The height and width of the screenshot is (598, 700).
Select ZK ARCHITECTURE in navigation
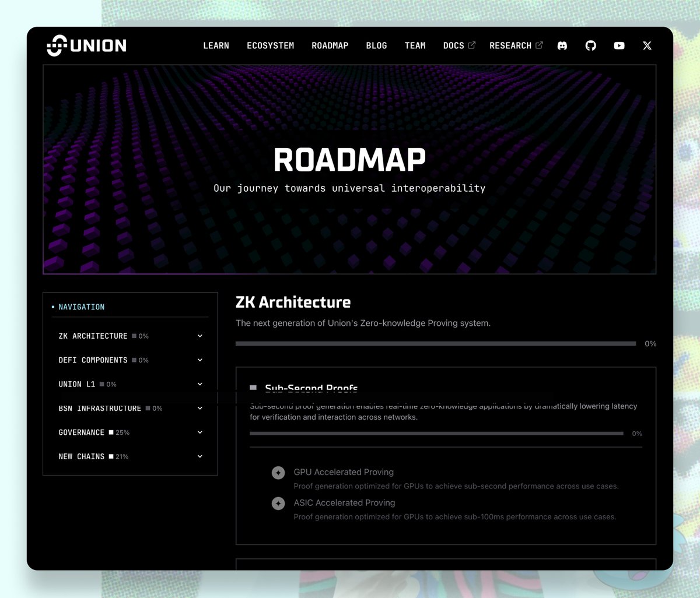click(93, 336)
